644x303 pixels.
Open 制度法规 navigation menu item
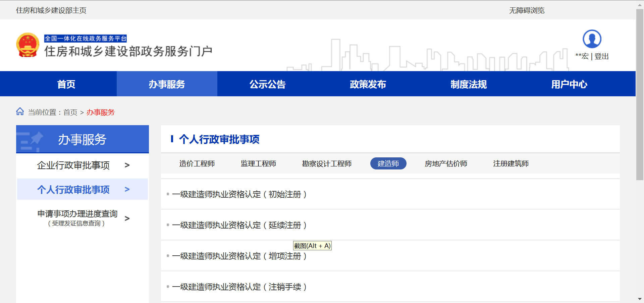(469, 84)
